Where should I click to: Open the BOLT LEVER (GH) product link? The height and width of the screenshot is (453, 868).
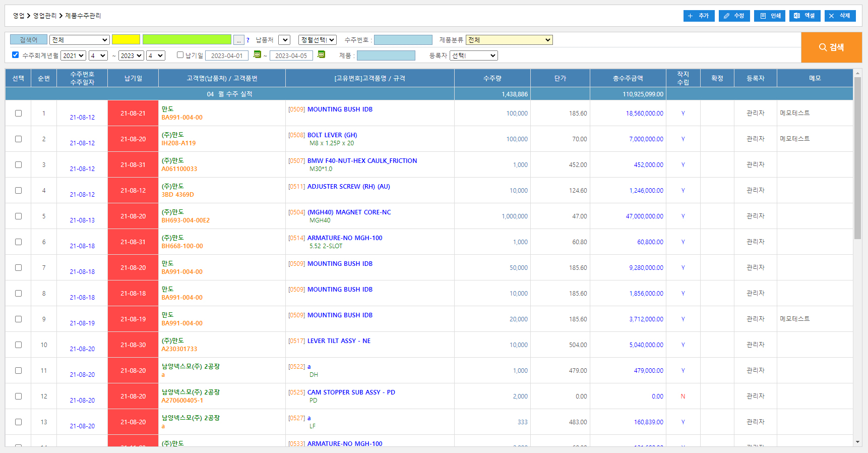coord(332,135)
